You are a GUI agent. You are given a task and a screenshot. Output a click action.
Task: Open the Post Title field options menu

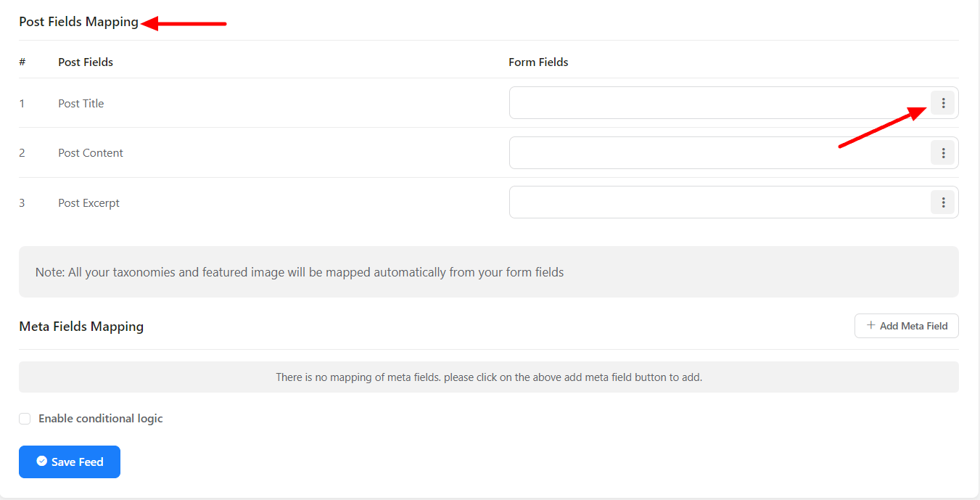(x=942, y=103)
